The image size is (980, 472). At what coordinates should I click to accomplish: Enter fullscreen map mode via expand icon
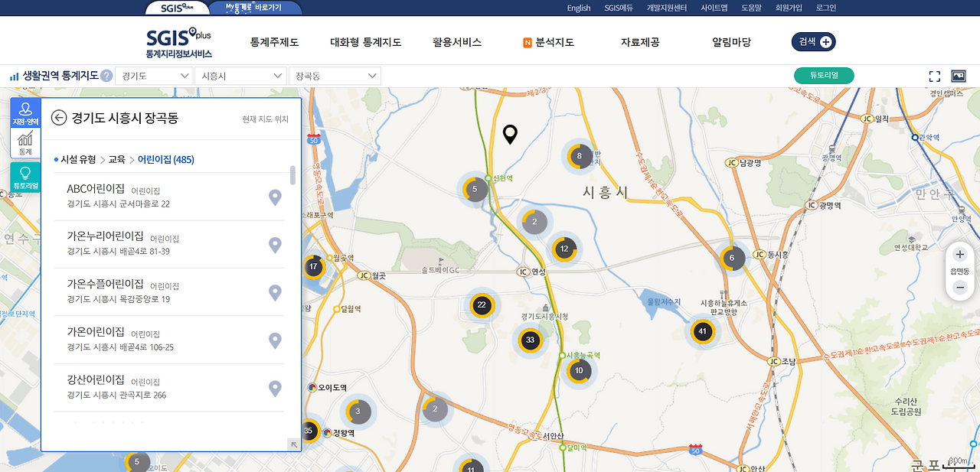(934, 76)
